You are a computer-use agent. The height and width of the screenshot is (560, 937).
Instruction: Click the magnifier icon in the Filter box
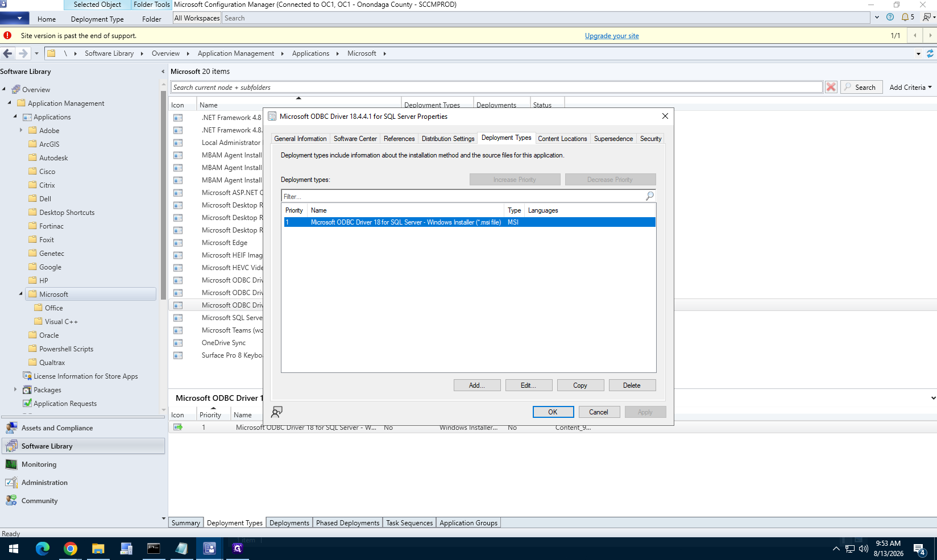650,196
